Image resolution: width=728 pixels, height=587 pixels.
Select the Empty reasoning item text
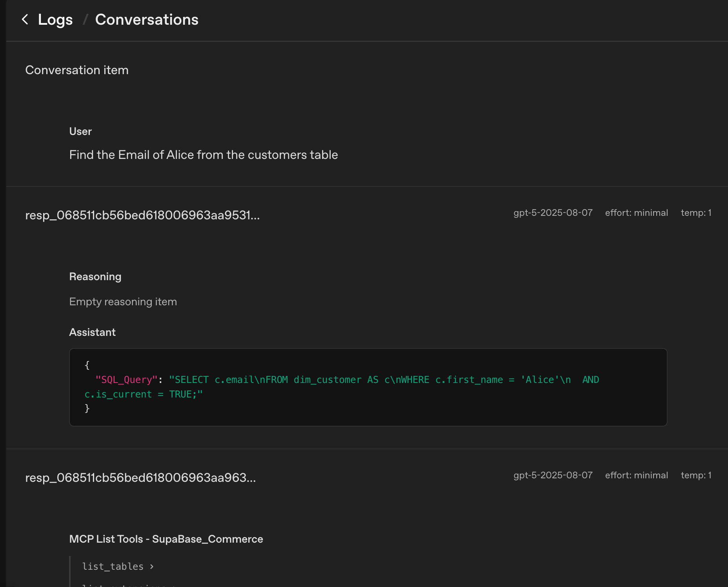pyautogui.click(x=123, y=301)
